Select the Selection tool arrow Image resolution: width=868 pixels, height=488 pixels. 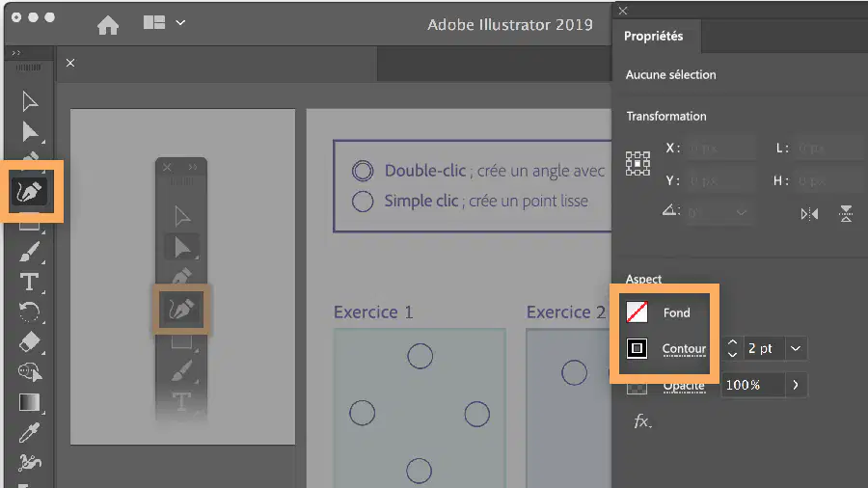click(29, 101)
